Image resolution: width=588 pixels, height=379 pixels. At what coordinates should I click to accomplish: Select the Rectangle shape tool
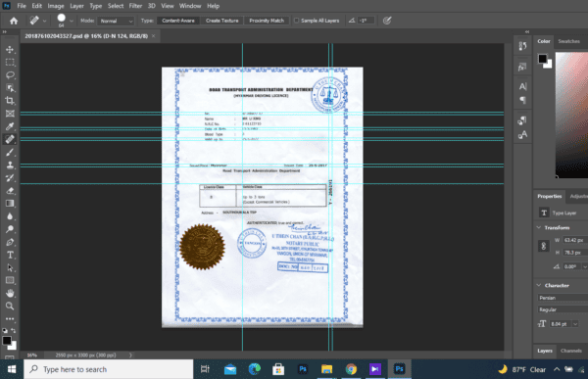(x=10, y=280)
